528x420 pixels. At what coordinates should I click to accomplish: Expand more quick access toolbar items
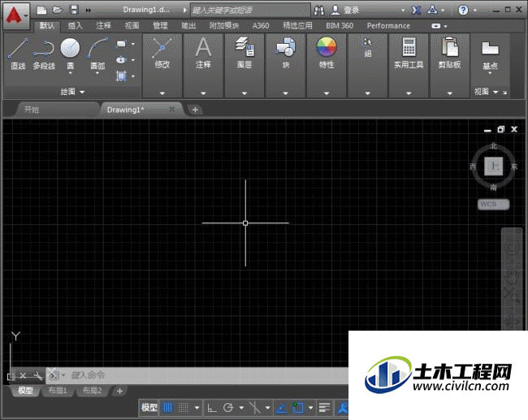coord(89,11)
